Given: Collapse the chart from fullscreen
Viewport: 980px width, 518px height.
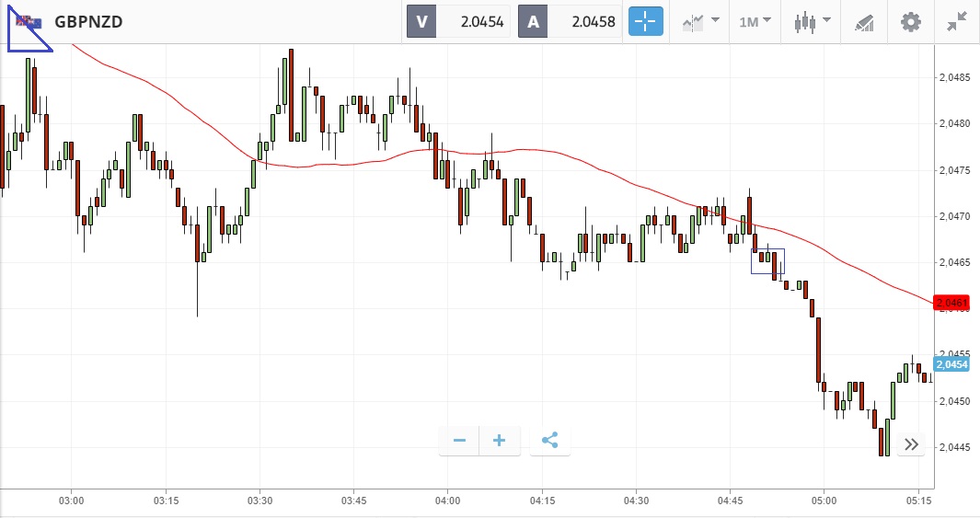Looking at the screenshot, I should (x=958, y=21).
